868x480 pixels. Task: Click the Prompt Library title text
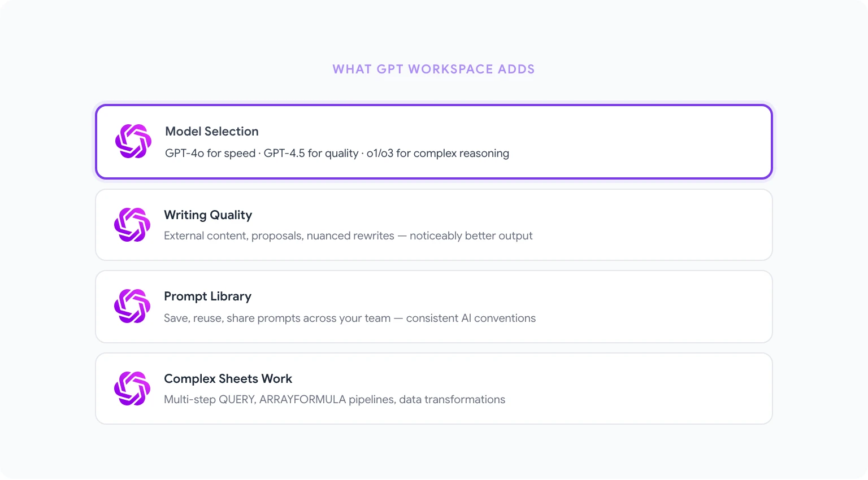click(x=207, y=296)
